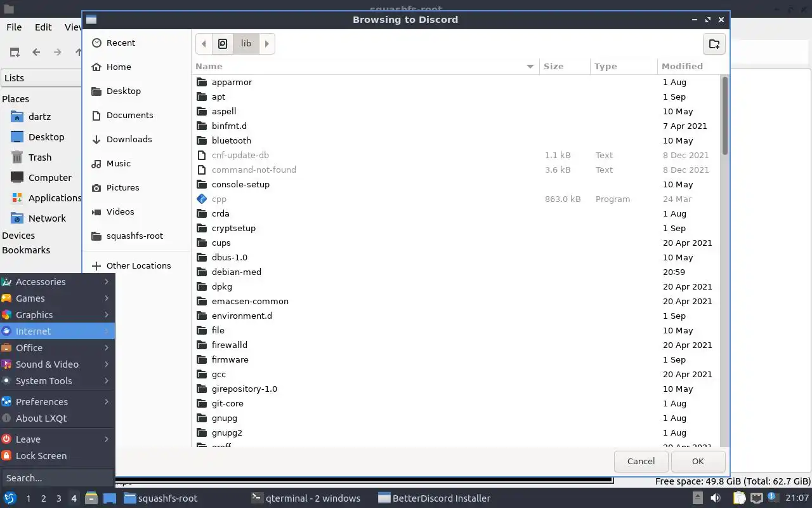This screenshot has width=812, height=508.
Task: Click the right arrow after the lib path button
Action: (x=266, y=44)
